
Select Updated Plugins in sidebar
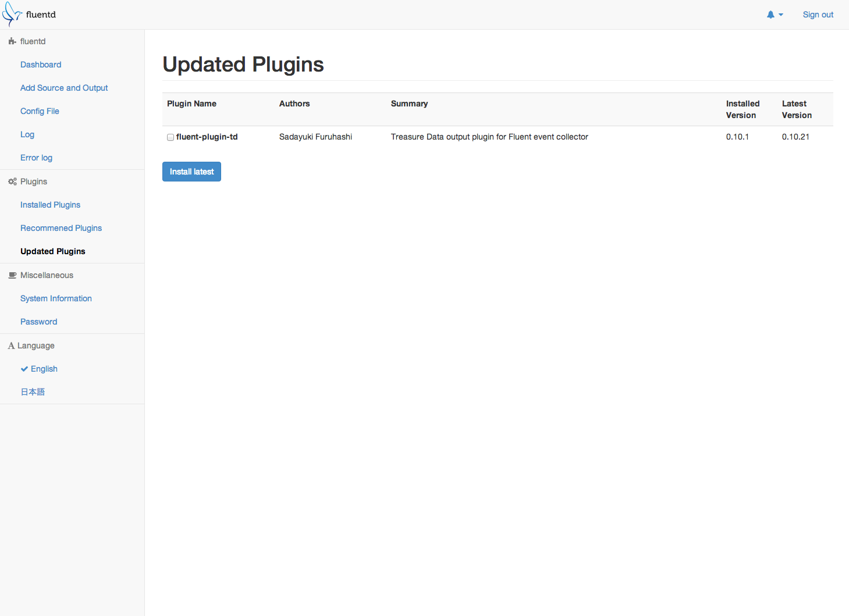pyautogui.click(x=53, y=251)
